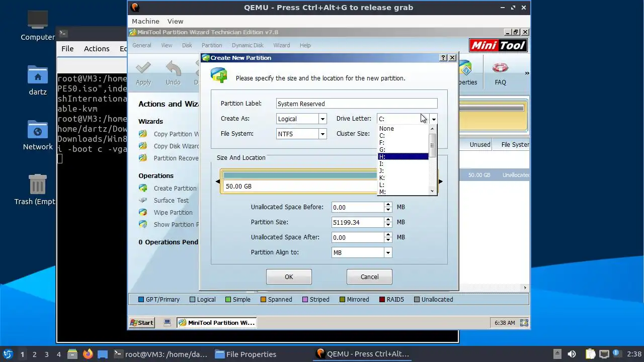Click the Create Partition operation icon
644x362 pixels.
tap(143, 188)
